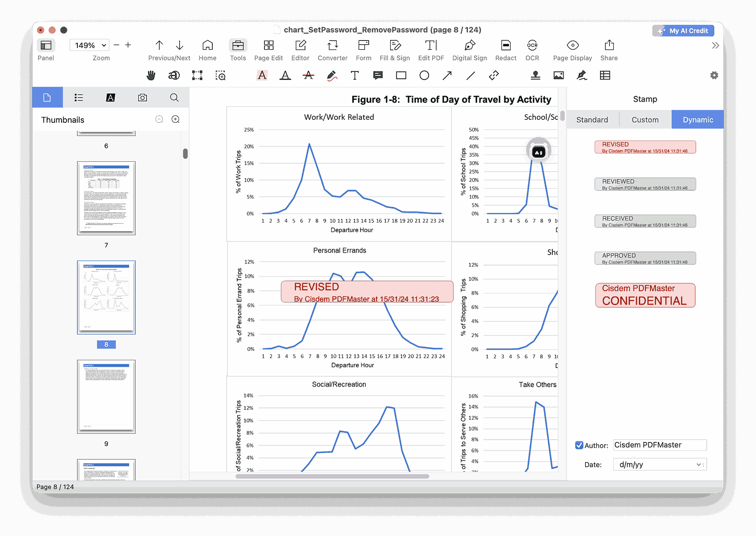The height and width of the screenshot is (536, 756).
Task: Open the Zoom percentage dropdown
Action: click(x=91, y=45)
